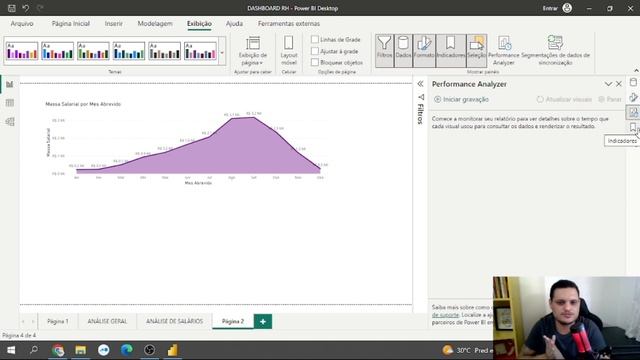Apply the third theme thumbnail
Screen dimensions: 640x360
[93, 51]
